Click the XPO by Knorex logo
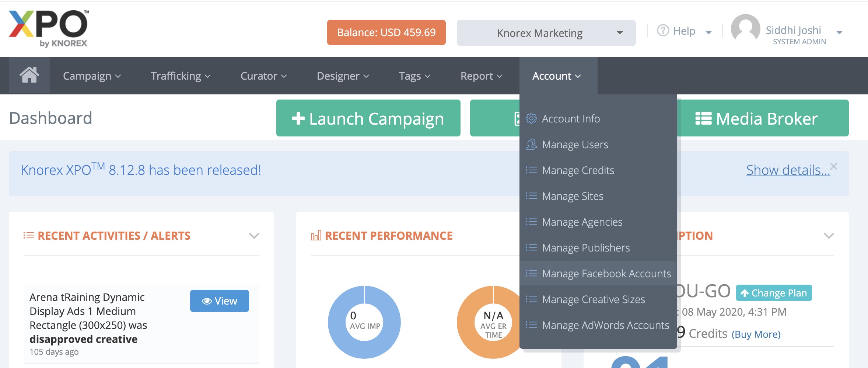The height and width of the screenshot is (368, 868). pyautogui.click(x=48, y=29)
